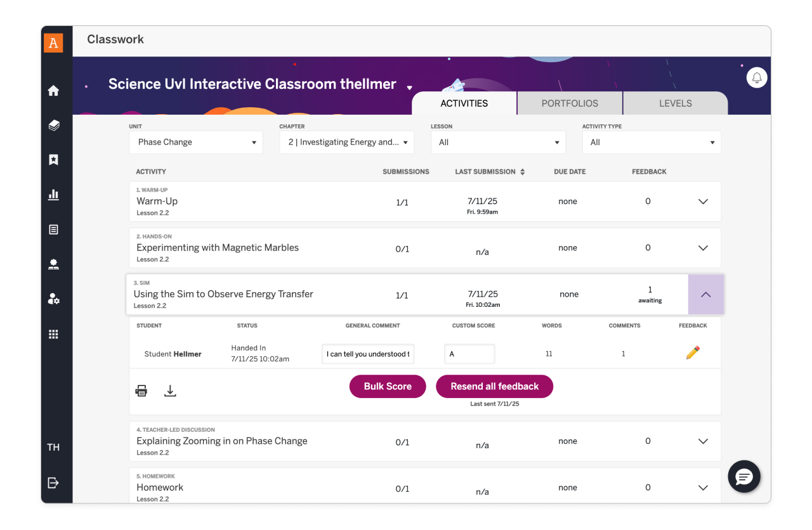
Task: Open the apps grid icon in sidebar
Action: click(54, 334)
